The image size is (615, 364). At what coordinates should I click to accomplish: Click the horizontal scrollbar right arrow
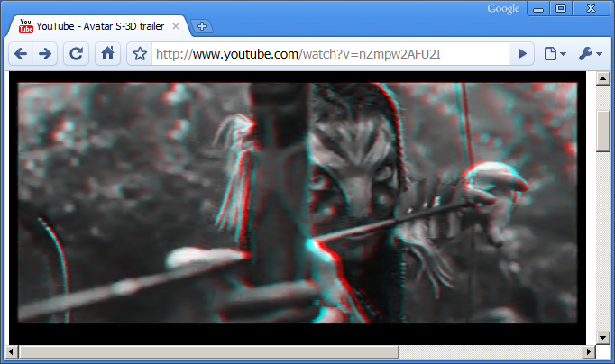click(590, 350)
